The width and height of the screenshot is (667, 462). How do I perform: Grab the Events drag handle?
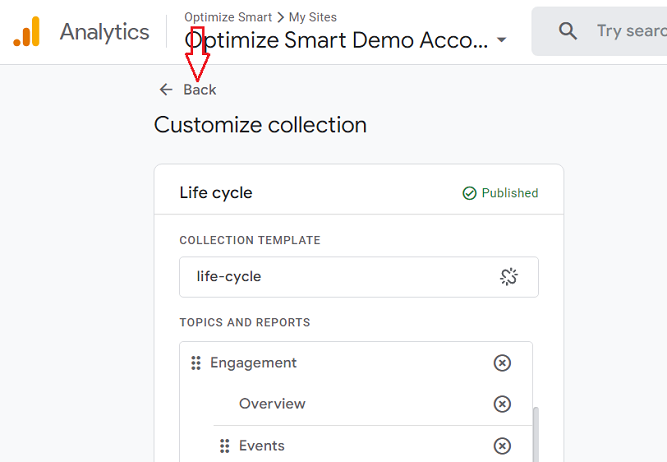click(x=225, y=446)
